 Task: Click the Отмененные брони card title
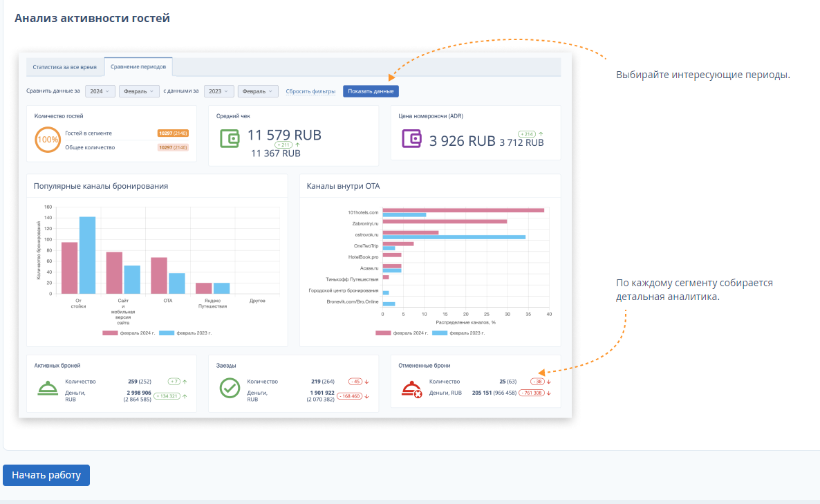click(x=424, y=366)
